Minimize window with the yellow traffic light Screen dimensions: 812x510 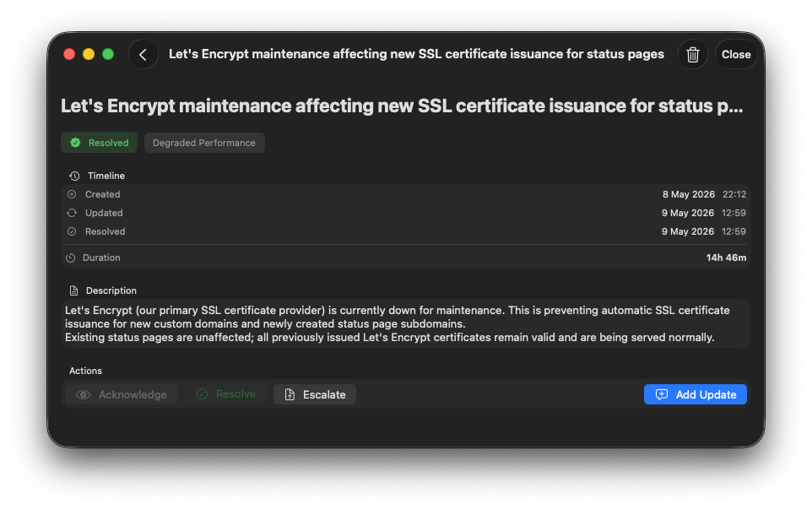[89, 54]
